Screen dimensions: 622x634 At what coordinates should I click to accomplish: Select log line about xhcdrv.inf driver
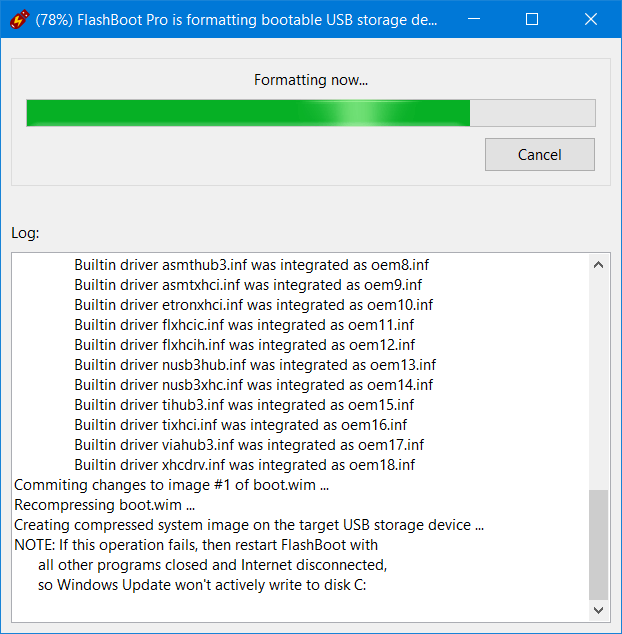(245, 465)
